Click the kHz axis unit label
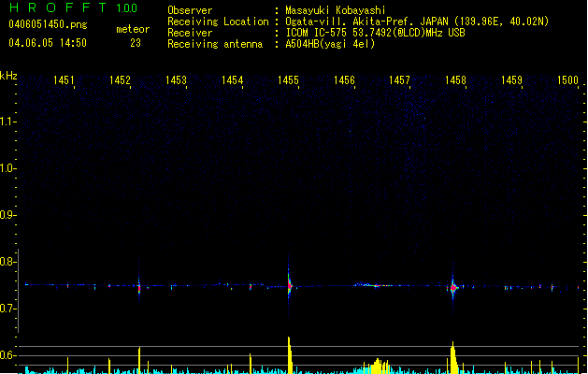588x374 pixels. point(8,76)
